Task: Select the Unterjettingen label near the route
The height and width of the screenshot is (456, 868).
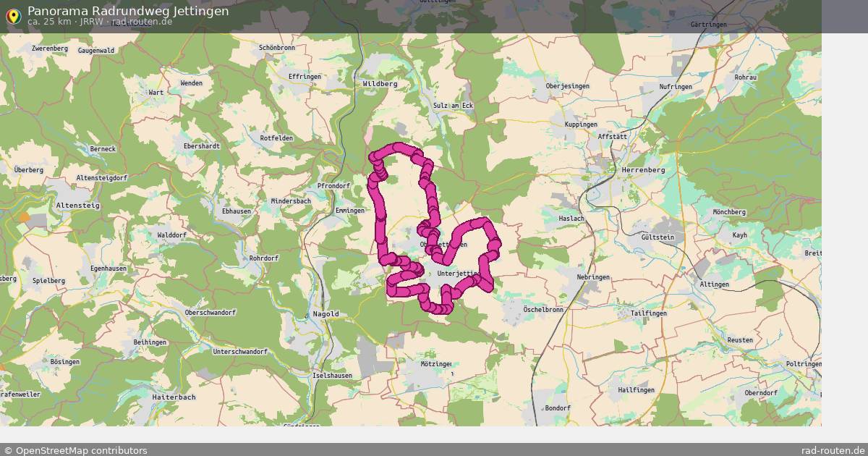Action: 458,274
